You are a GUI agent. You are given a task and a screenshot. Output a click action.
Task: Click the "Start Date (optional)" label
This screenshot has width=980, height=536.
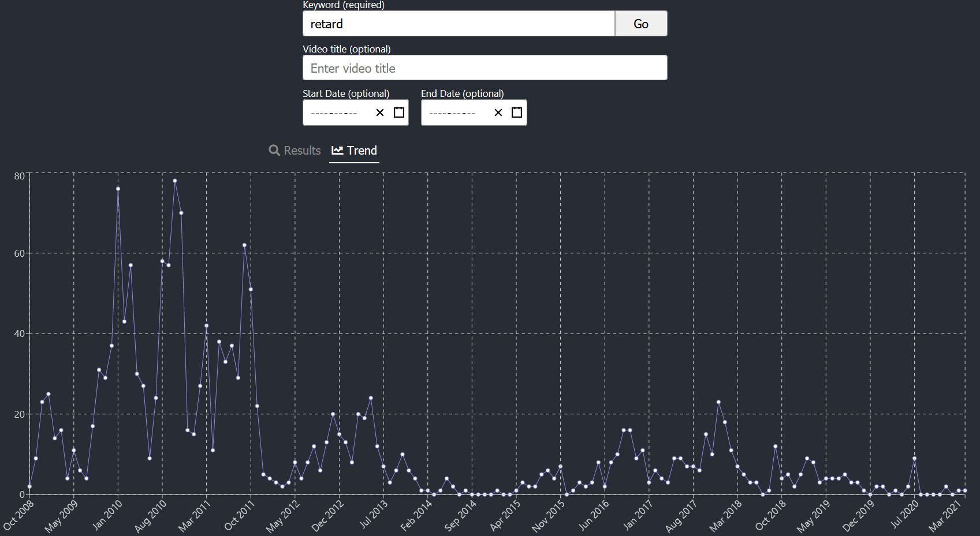pos(346,93)
